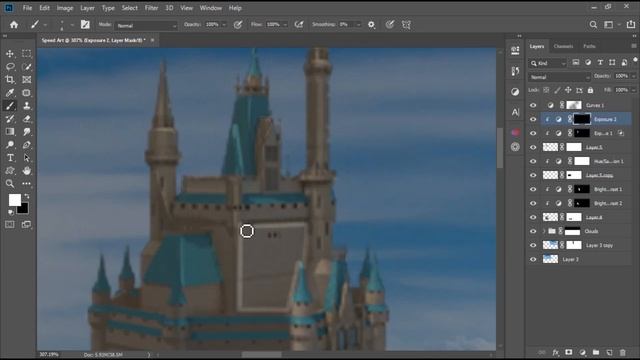This screenshot has height=360, width=640.
Task: Open the Flow value dropdown arrow
Action: coord(285,25)
